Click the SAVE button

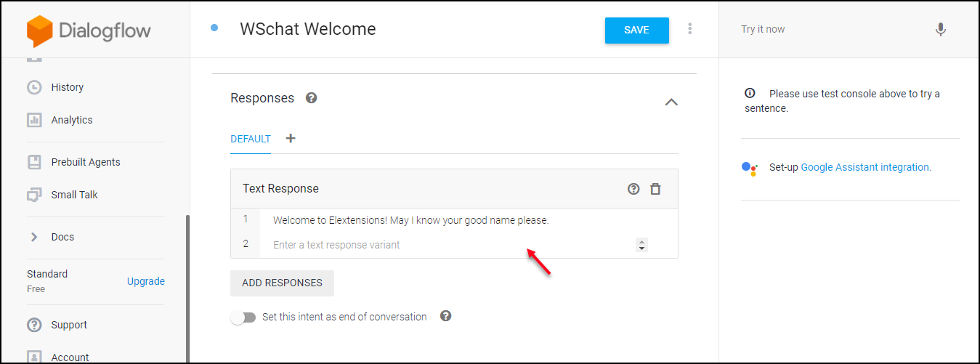(x=637, y=30)
